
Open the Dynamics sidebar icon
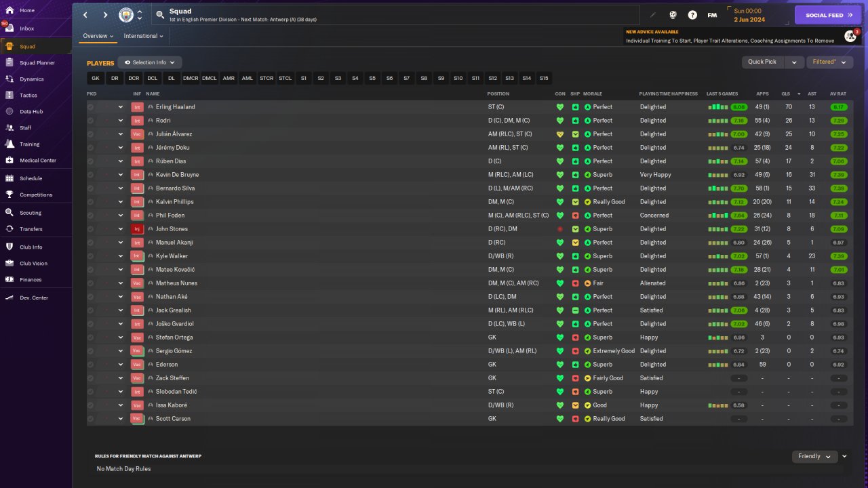point(9,79)
